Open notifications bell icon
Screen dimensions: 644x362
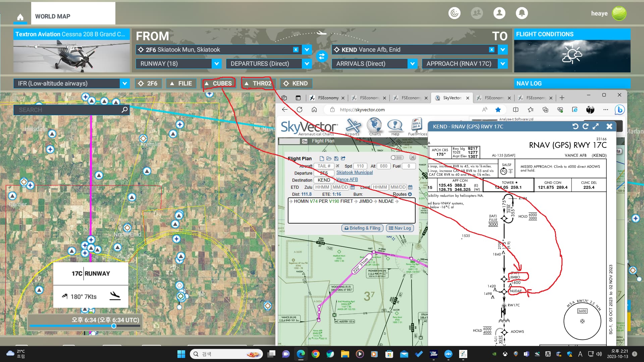522,13
